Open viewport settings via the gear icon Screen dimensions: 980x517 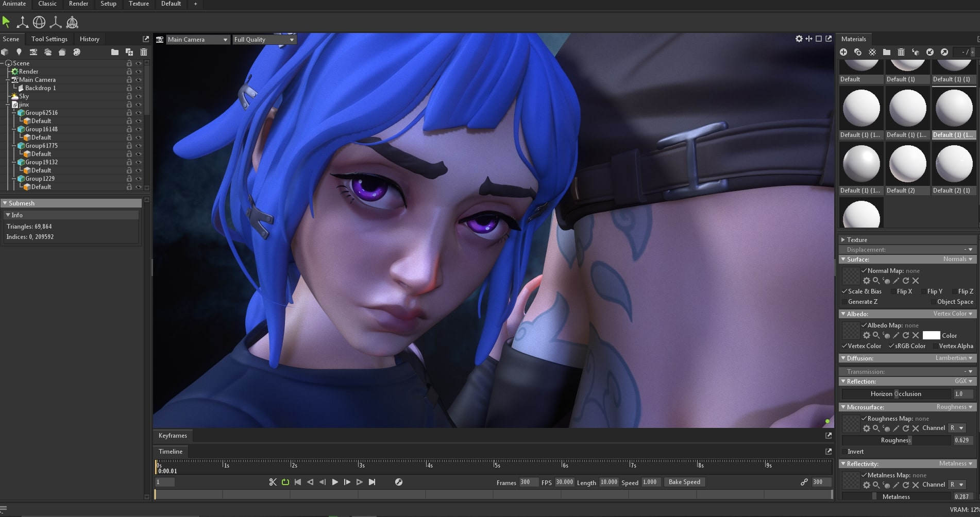(x=799, y=39)
